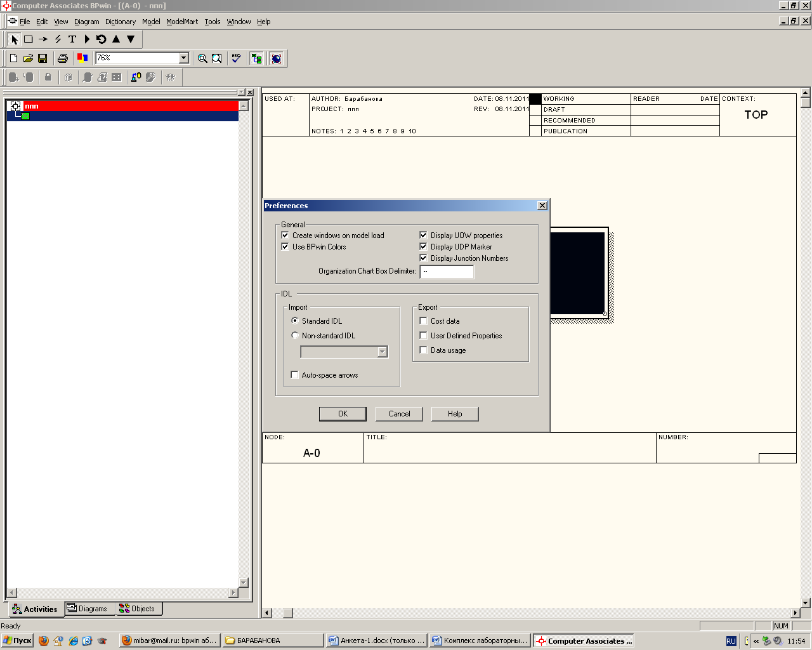Click diagram vertical scrollbar down arrow
This screenshot has width=812, height=650.
click(806, 602)
